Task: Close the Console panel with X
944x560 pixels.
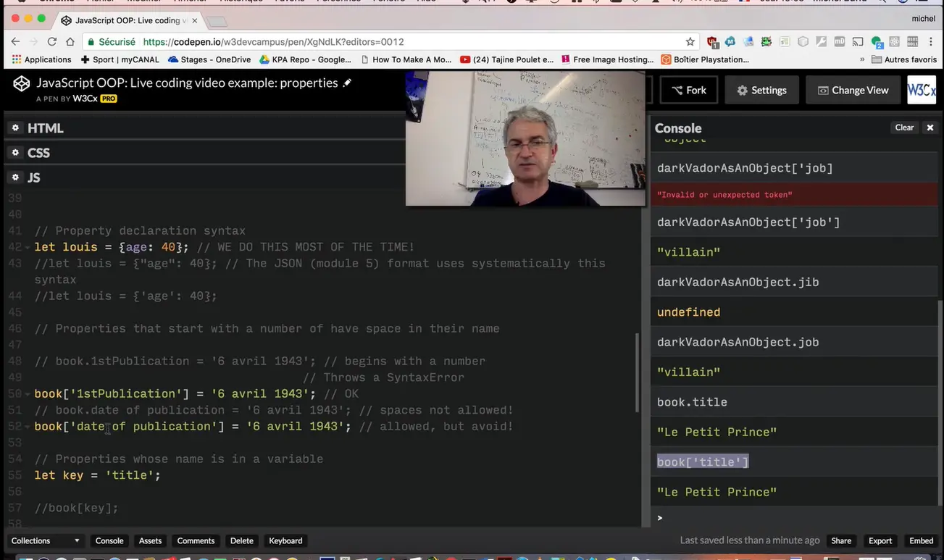Action: (930, 128)
